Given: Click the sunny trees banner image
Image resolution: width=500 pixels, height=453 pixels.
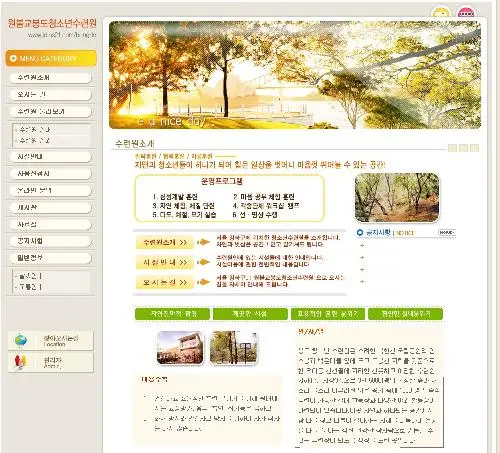Looking at the screenshot, I should coord(295,75).
